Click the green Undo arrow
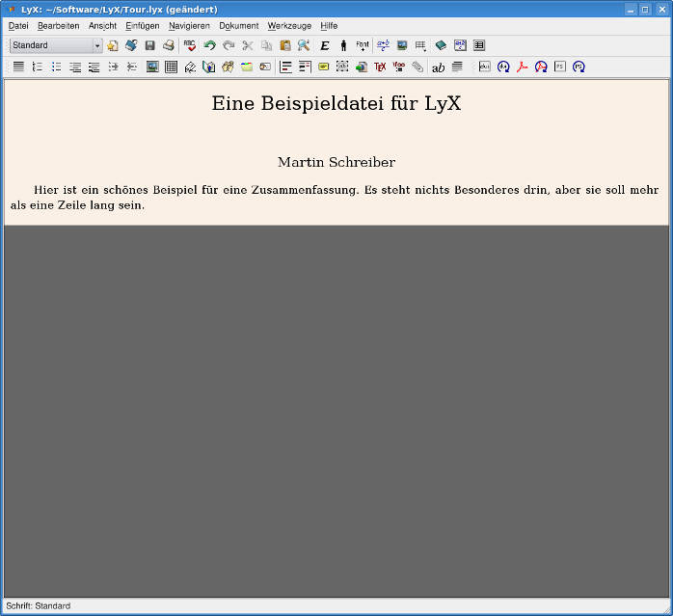 coord(210,45)
